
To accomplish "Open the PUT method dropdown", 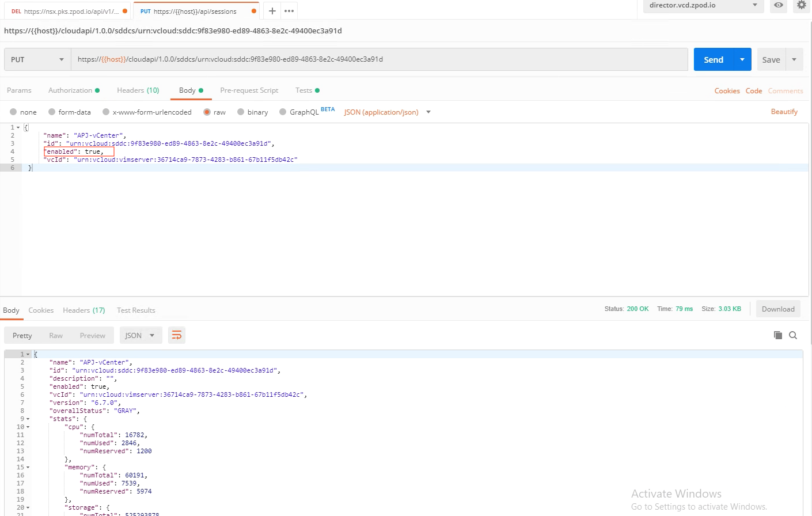I will pyautogui.click(x=37, y=59).
